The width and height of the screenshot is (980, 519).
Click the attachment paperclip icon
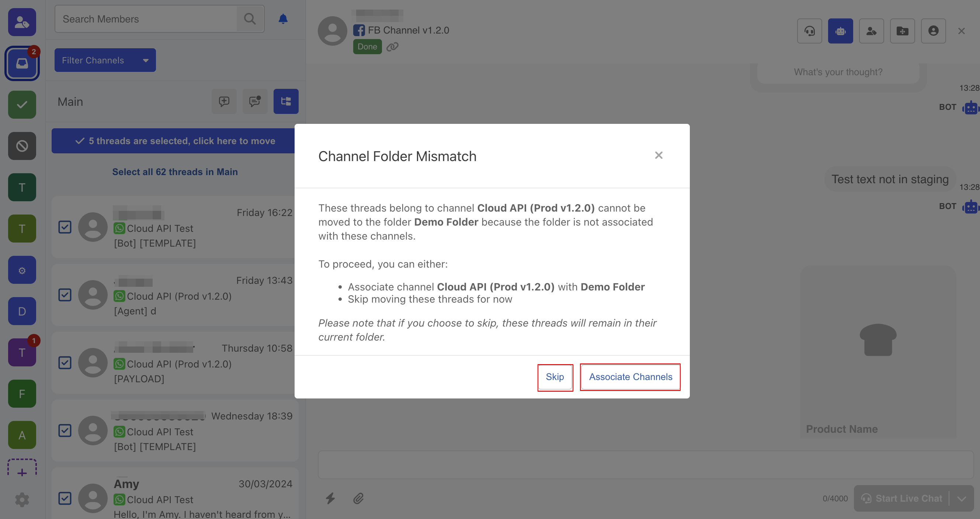358,498
